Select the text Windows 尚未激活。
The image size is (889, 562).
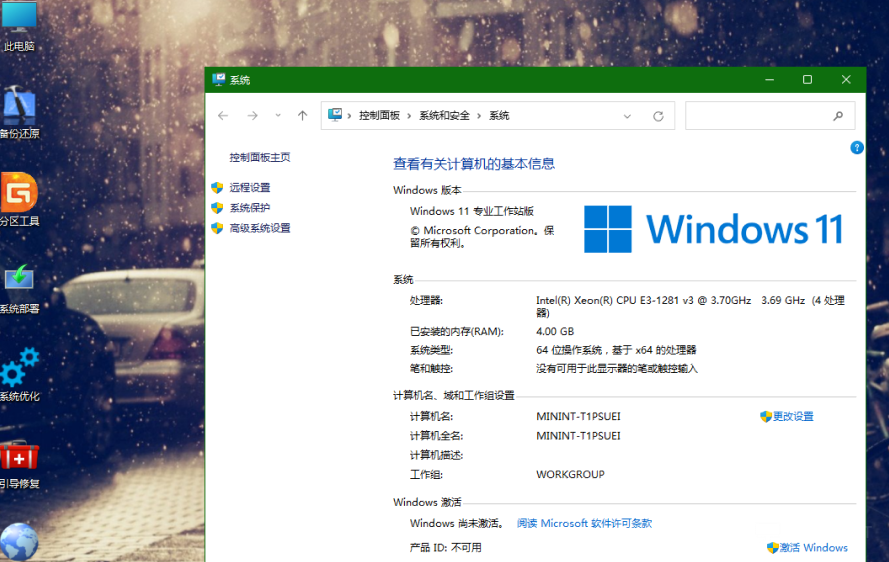pos(458,523)
